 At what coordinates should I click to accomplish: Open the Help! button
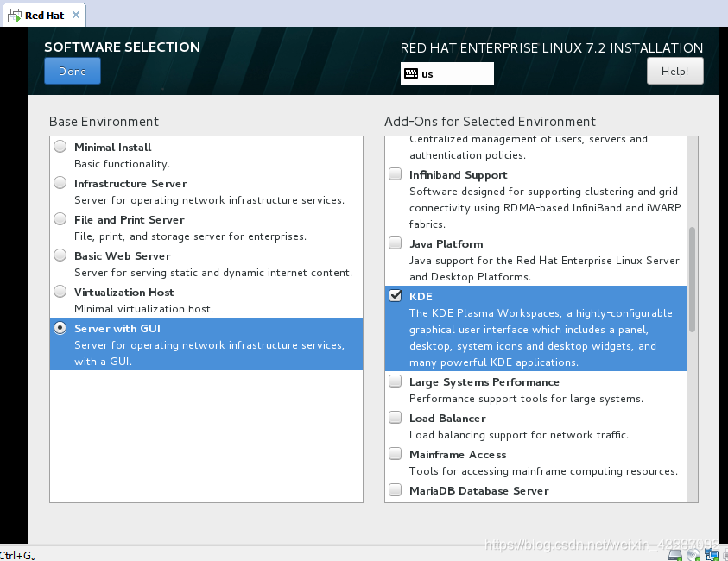coord(675,71)
